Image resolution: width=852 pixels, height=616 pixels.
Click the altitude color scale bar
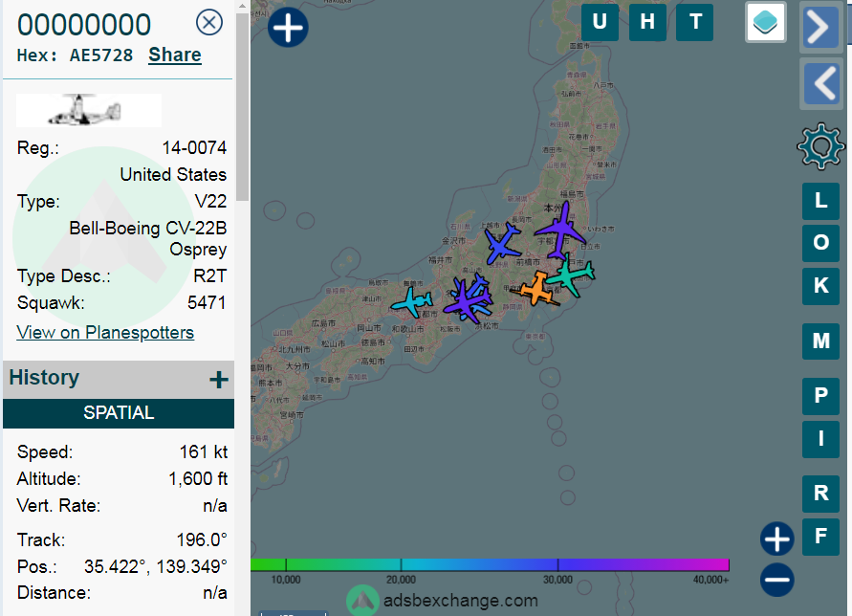(490, 564)
